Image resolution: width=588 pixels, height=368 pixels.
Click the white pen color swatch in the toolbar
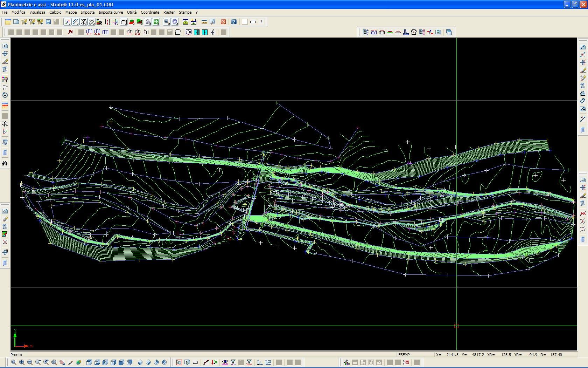pyautogui.click(x=244, y=21)
